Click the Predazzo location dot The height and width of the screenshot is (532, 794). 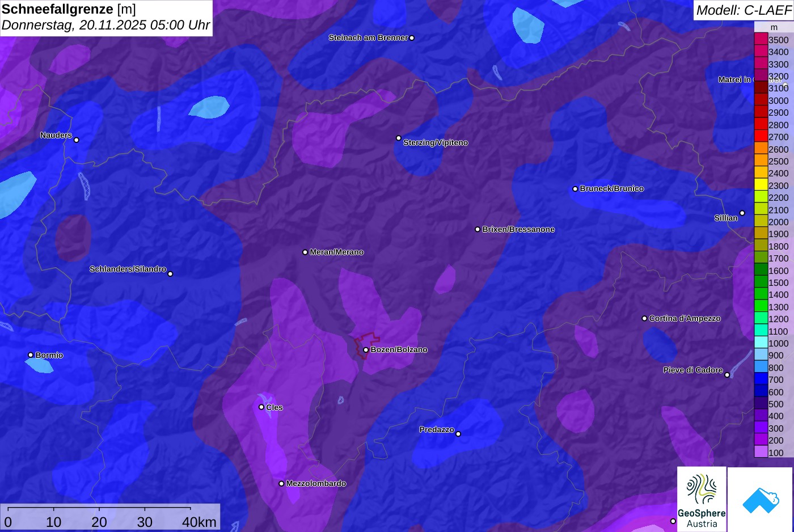tap(458, 434)
